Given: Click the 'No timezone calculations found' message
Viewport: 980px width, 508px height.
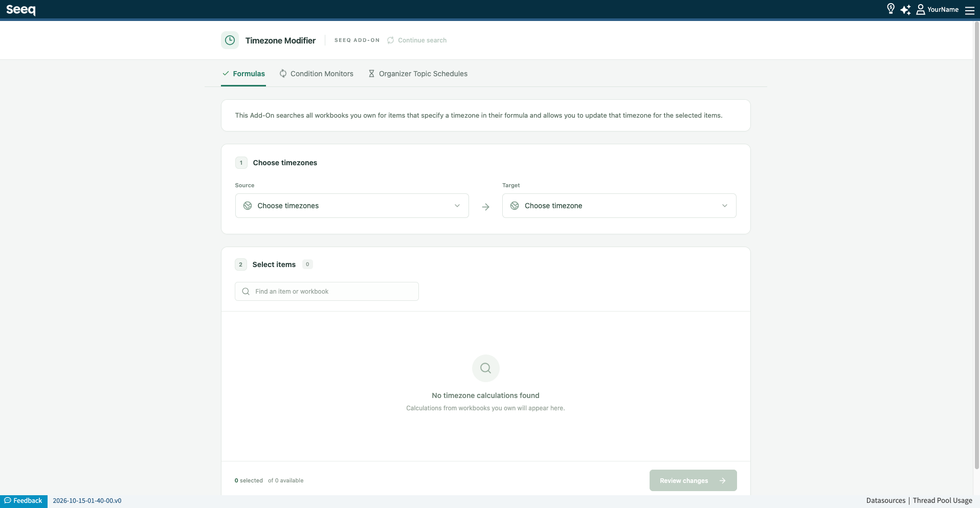Looking at the screenshot, I should 485,395.
